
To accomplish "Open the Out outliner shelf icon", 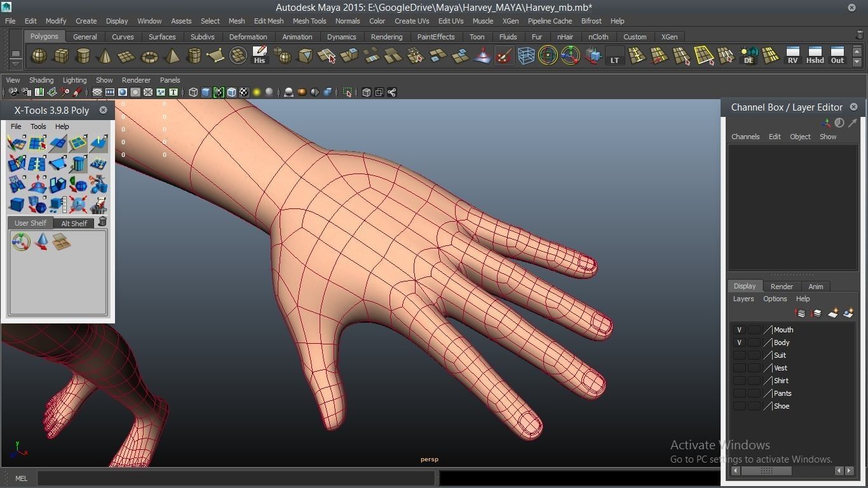I will (837, 56).
